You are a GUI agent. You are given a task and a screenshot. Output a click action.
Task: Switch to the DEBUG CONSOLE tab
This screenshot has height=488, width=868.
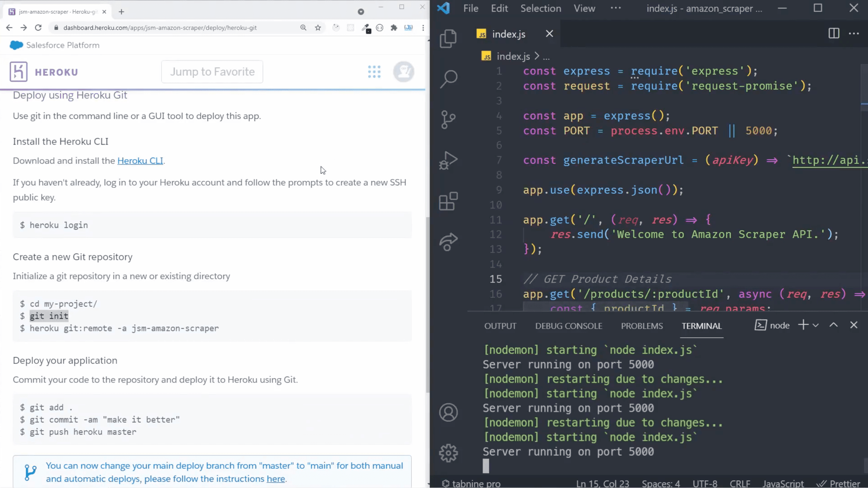569,326
